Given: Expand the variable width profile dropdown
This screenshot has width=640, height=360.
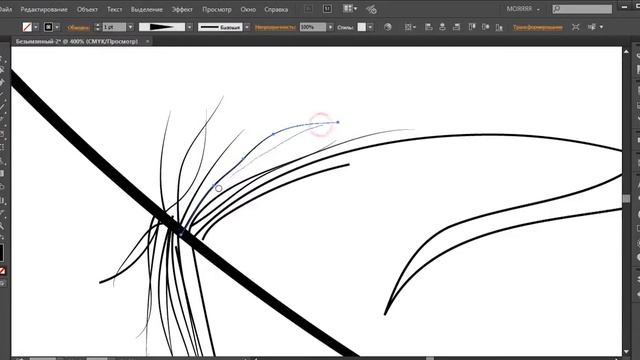Looking at the screenshot, I should (x=189, y=27).
